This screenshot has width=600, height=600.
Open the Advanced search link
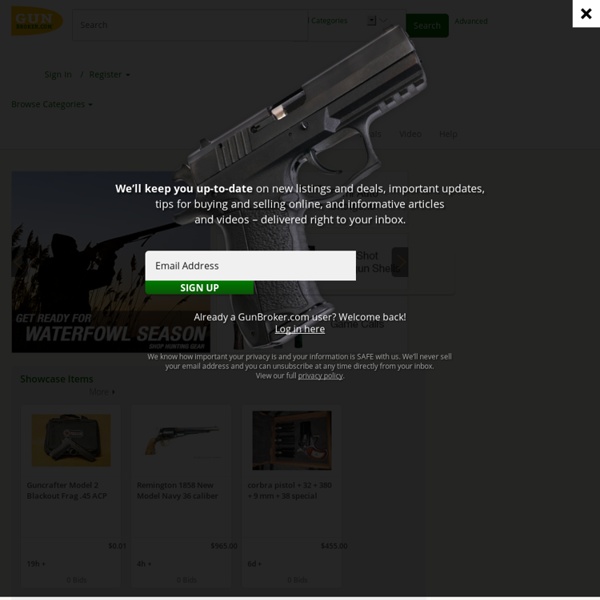tap(471, 21)
